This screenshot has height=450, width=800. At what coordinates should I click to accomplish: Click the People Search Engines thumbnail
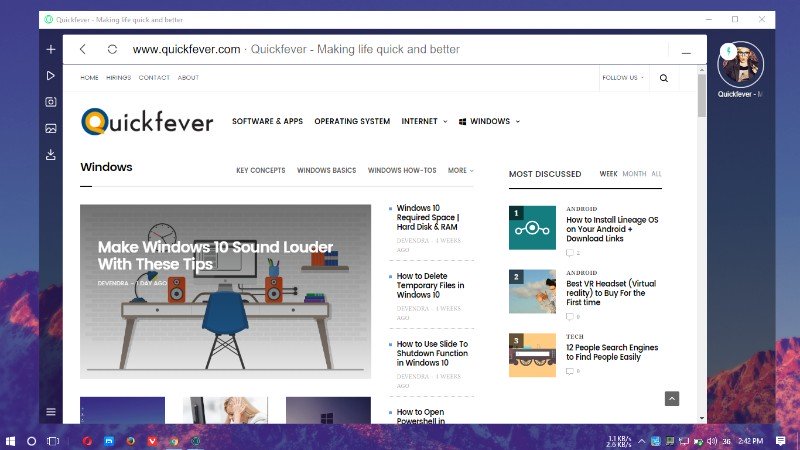(532, 355)
